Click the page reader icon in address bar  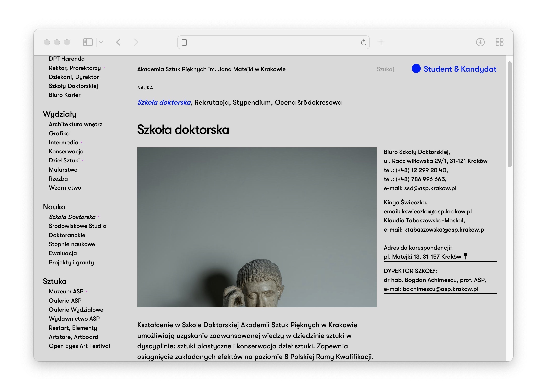(x=184, y=42)
